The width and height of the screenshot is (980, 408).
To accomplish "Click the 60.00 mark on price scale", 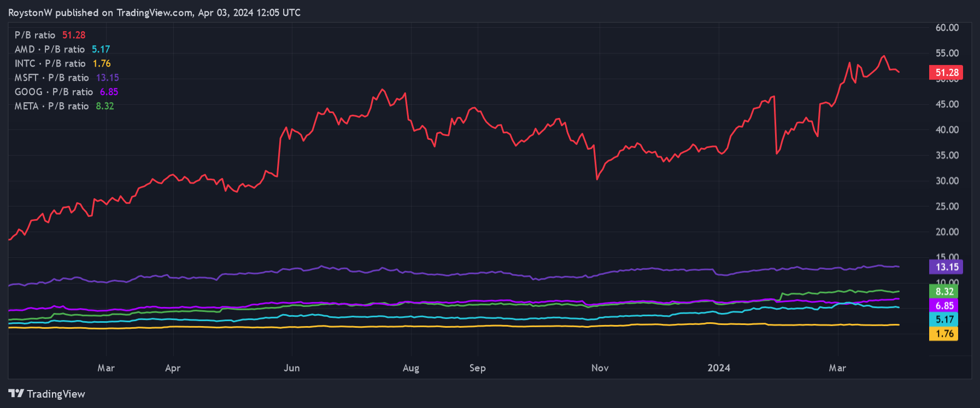I will click(x=947, y=27).
